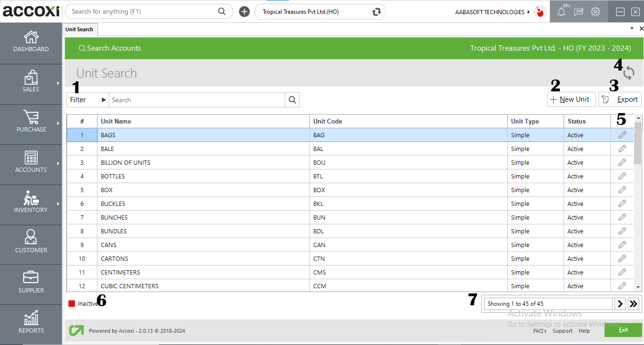Viewport: 644px width, 345px height.
Task: Switch to the Unit Search tab
Action: point(79,29)
